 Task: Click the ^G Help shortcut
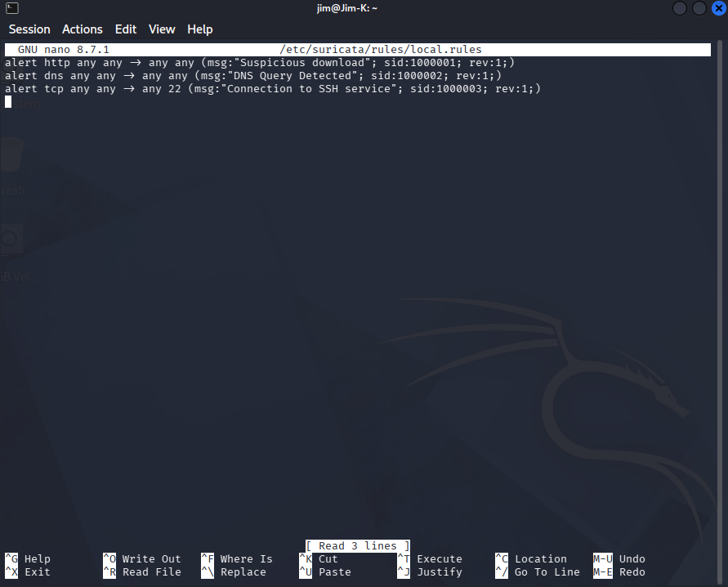[28, 558]
